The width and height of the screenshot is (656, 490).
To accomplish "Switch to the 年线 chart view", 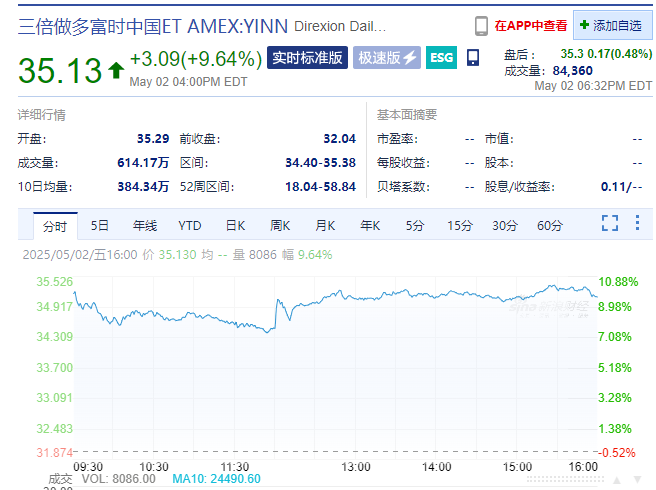I will (x=145, y=225).
